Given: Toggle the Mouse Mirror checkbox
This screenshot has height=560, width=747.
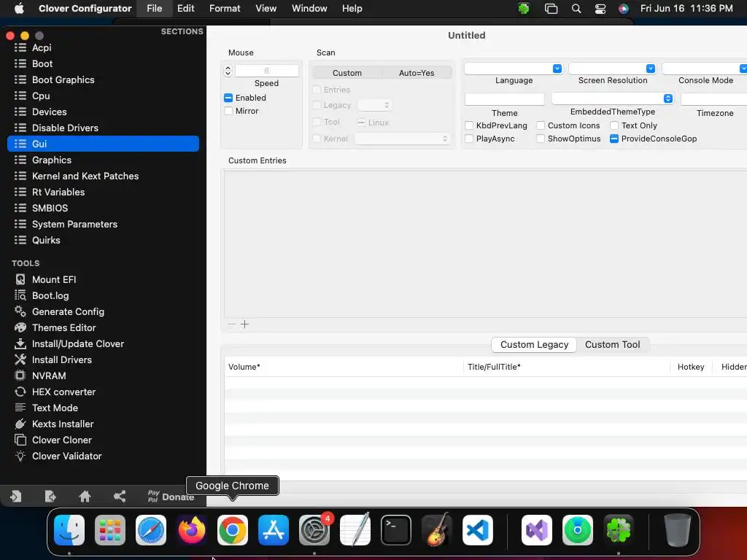Looking at the screenshot, I should click(228, 111).
